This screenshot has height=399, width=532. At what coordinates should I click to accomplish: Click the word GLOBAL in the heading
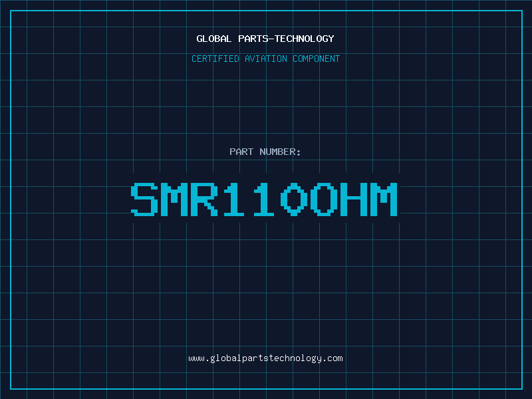point(214,39)
